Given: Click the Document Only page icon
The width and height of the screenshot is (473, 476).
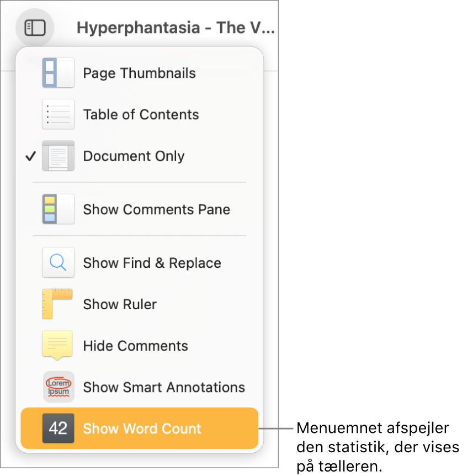Looking at the screenshot, I should (x=58, y=156).
